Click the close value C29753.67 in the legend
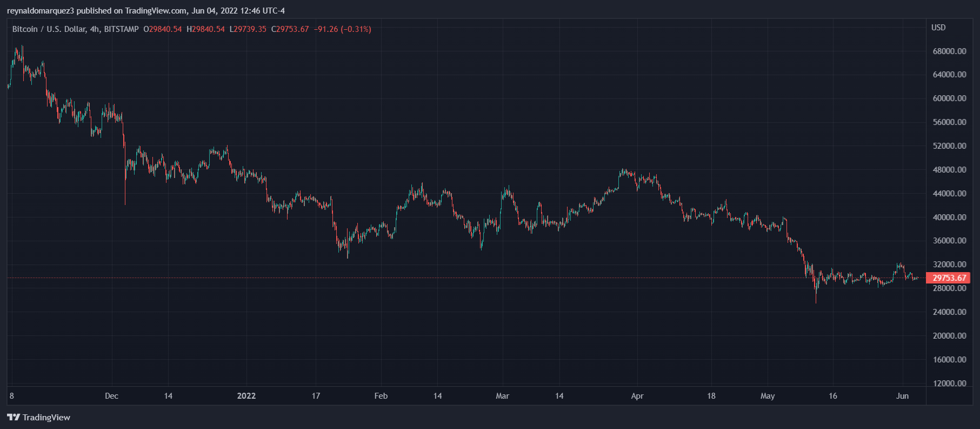 coord(290,29)
